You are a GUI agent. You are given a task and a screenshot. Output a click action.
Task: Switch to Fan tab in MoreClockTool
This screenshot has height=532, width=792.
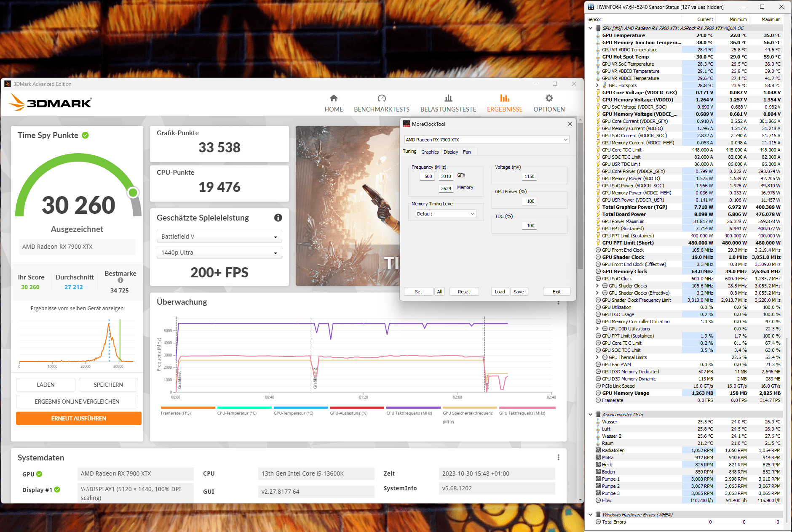[467, 152]
